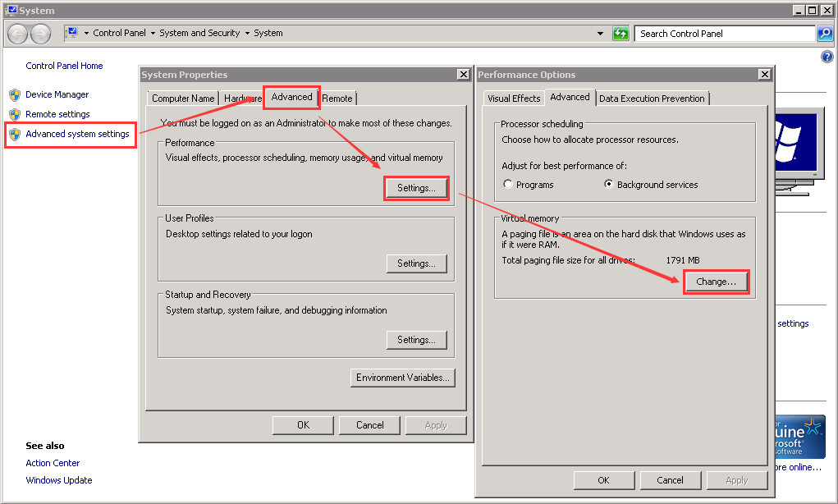Click the Forward navigation arrow
Screen dimensions: 838x504
(40, 34)
